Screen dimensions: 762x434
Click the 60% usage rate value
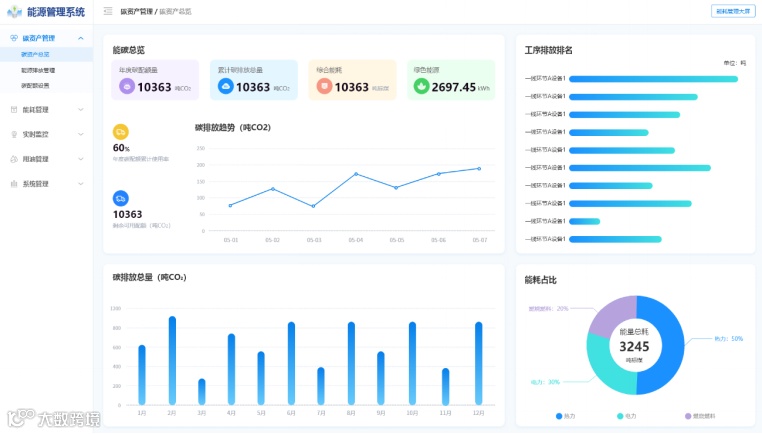(121, 148)
